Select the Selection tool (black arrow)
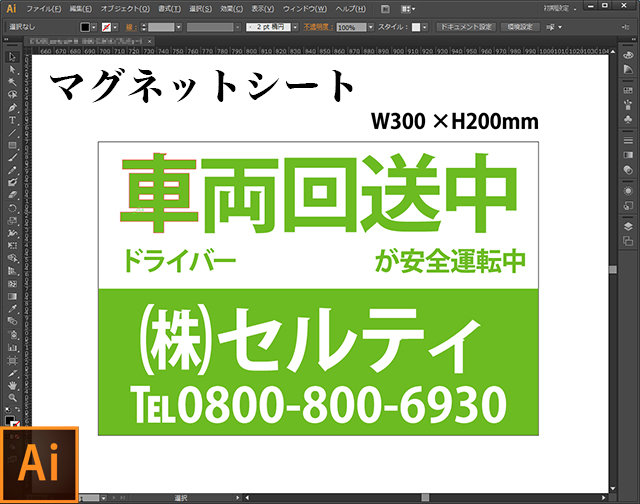 coord(12,57)
